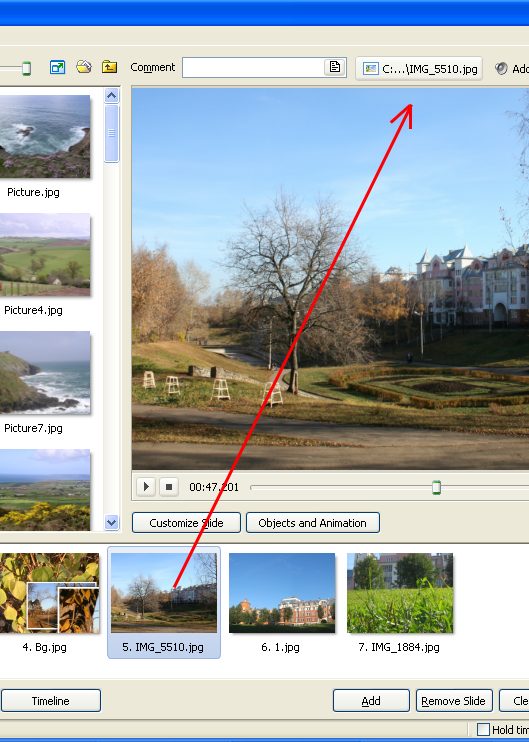Image resolution: width=529 pixels, height=742 pixels.
Task: Open Customize Slide dialog
Action: 186,523
